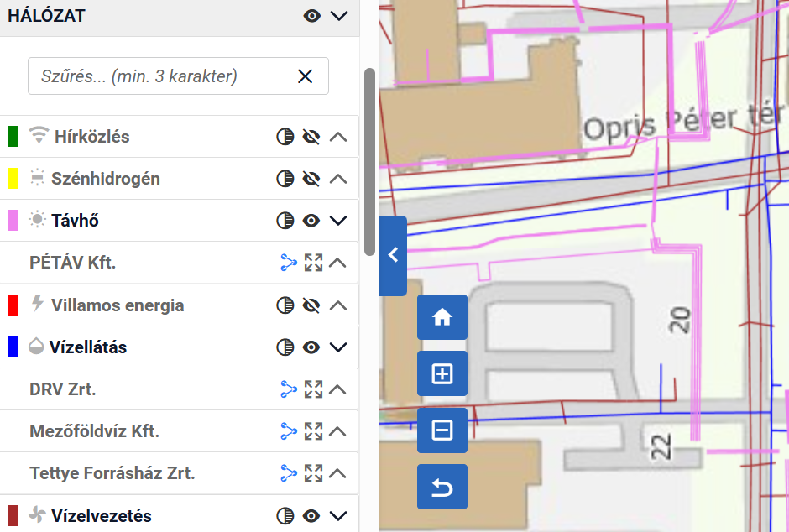Click the Mezőföldvíz Kft. network connection icon
The image size is (789, 532).
(x=289, y=431)
